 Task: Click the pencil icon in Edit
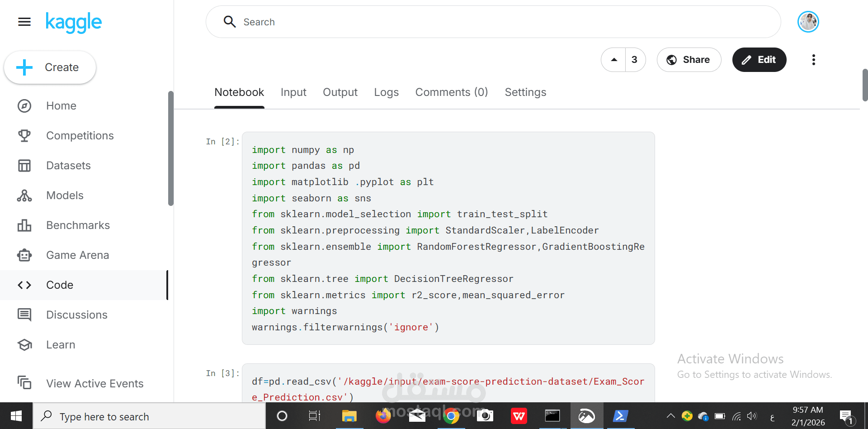tap(746, 60)
